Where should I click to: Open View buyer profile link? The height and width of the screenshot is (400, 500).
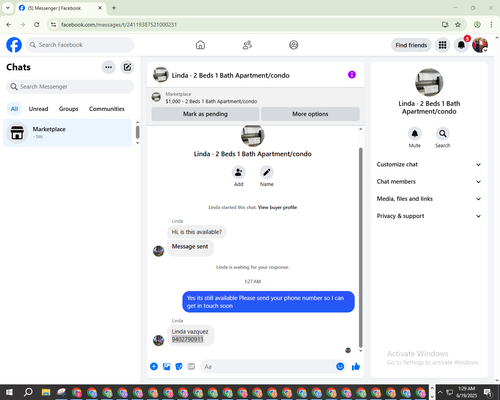point(277,207)
